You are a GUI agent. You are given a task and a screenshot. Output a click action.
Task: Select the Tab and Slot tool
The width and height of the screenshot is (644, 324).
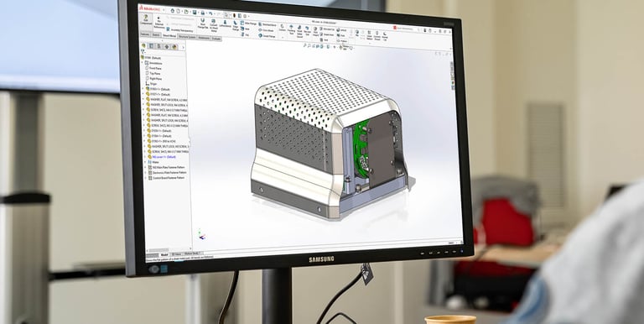[x=307, y=30]
